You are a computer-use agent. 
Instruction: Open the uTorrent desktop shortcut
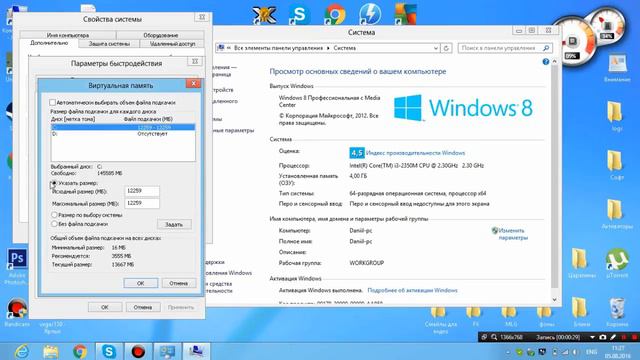617,260
